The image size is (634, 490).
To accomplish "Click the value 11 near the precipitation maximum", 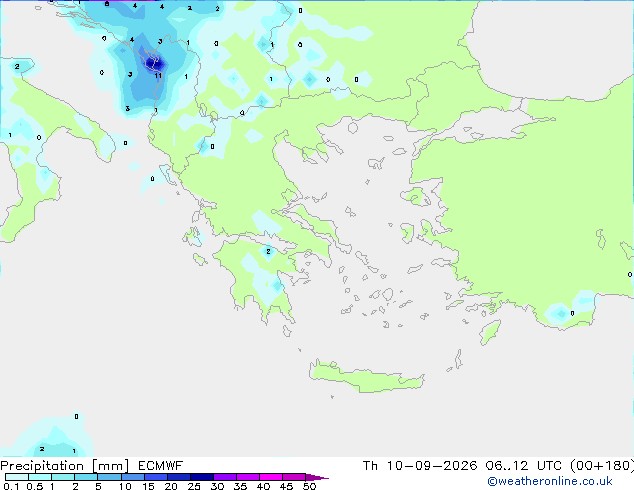I will click(x=158, y=76).
